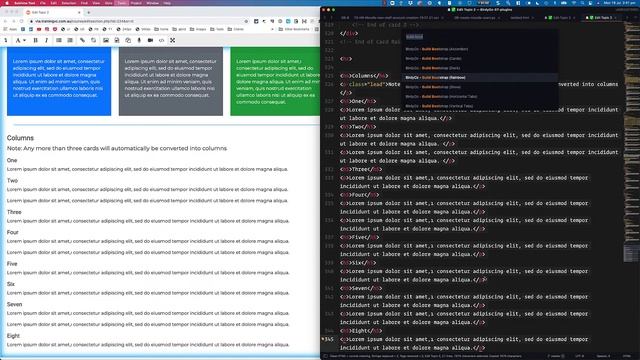Click the unlink icon in editor toolbar
The height and width of the screenshot is (360, 640).
point(93,40)
